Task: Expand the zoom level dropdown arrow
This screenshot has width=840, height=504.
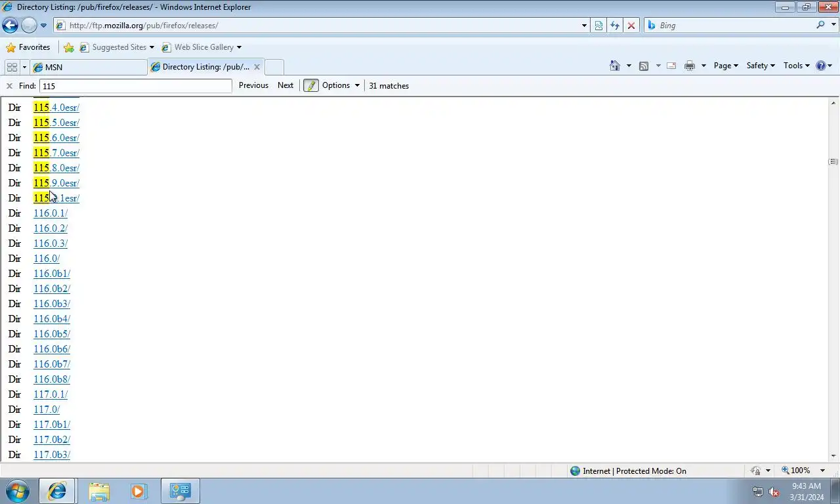Action: 822,471
